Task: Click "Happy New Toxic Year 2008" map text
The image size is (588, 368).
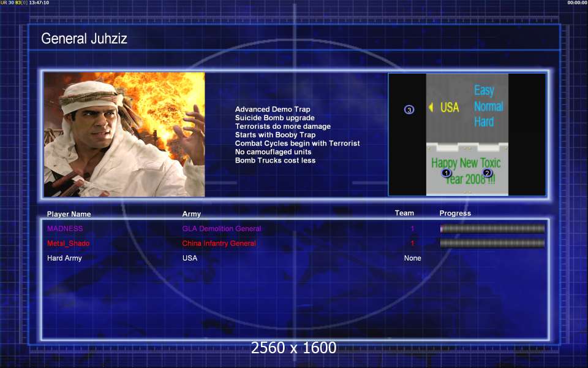Action: (x=466, y=171)
